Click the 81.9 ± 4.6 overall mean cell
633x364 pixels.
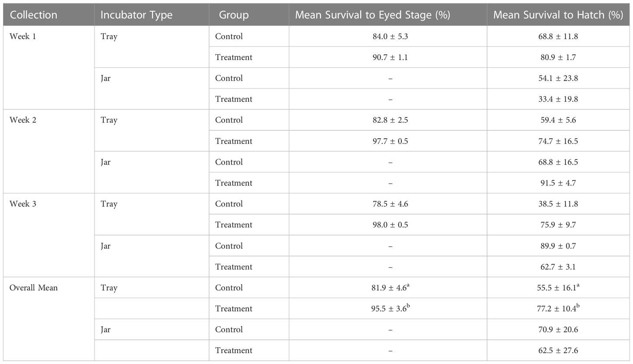click(390, 287)
